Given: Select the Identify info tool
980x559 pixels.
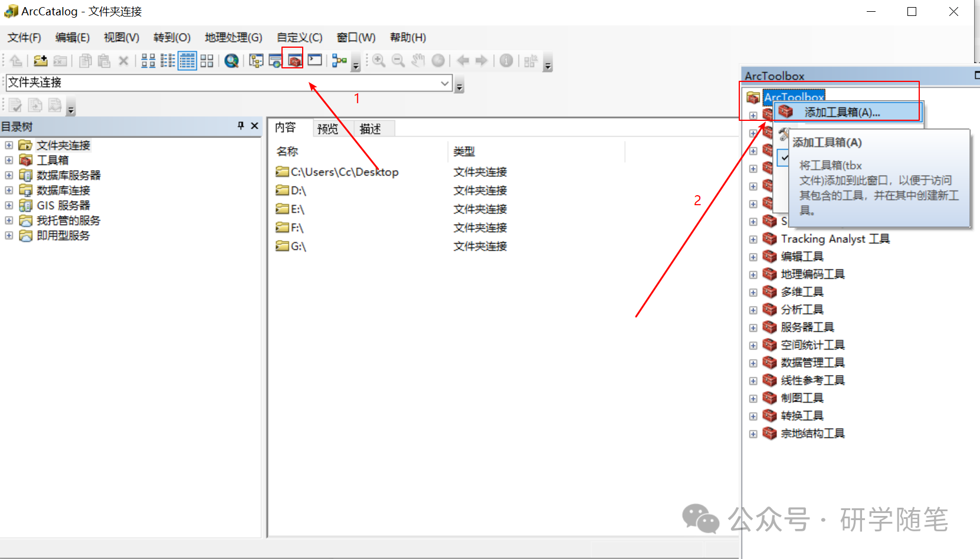Looking at the screenshot, I should click(x=506, y=60).
